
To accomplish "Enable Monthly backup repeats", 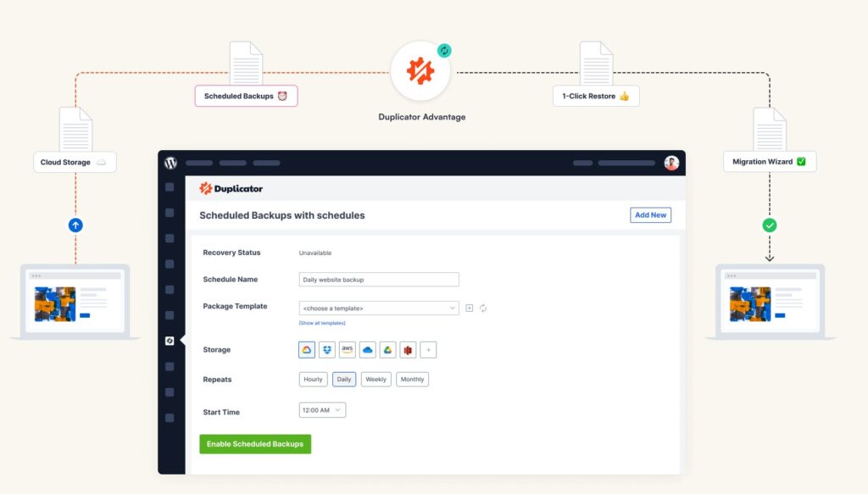I will tap(413, 379).
